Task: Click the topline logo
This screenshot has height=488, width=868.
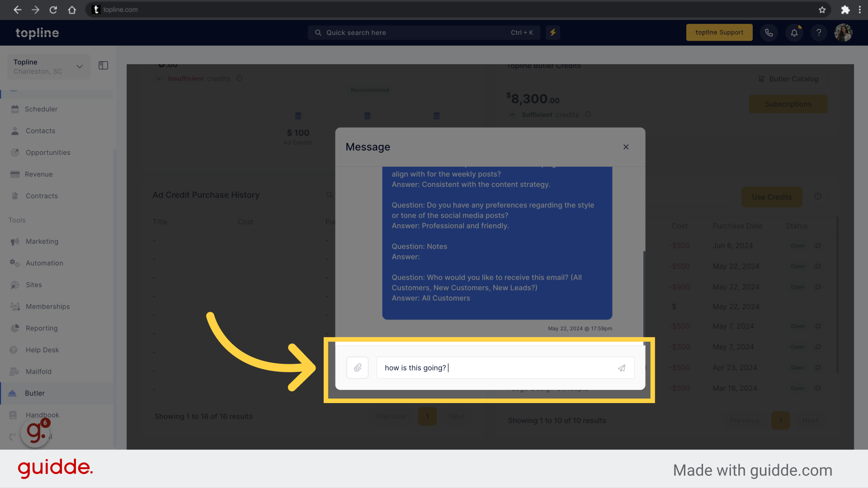Action: [x=37, y=33]
